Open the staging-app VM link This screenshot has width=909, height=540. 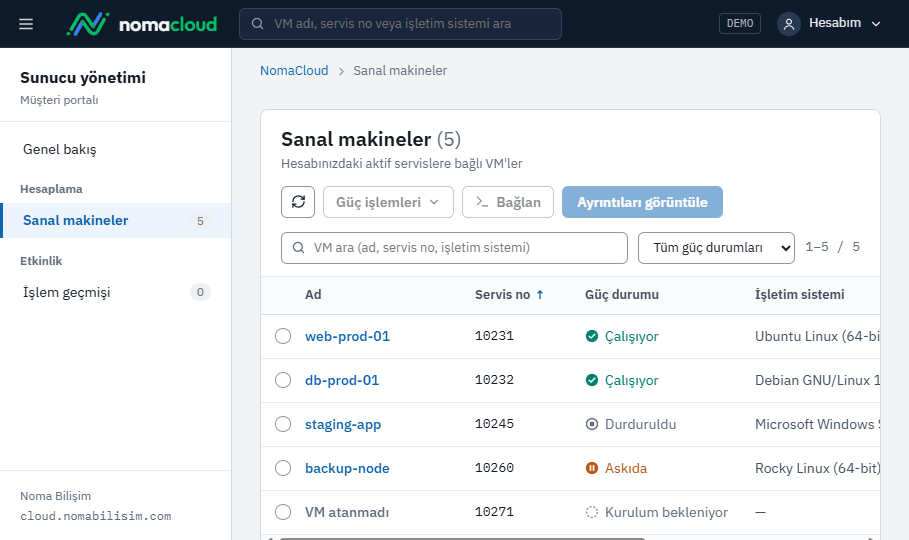pos(343,425)
